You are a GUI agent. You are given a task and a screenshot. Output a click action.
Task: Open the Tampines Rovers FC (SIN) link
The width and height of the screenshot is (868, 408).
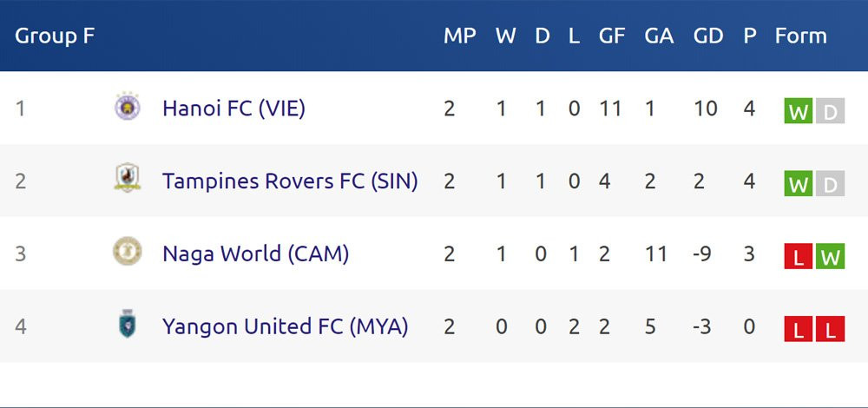tap(290, 181)
